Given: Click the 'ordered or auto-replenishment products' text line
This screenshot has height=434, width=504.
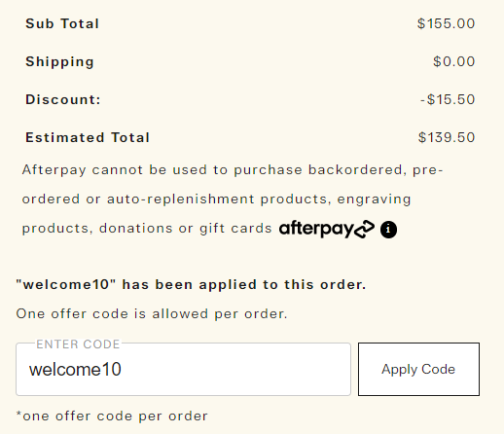Looking at the screenshot, I should click(216, 199).
